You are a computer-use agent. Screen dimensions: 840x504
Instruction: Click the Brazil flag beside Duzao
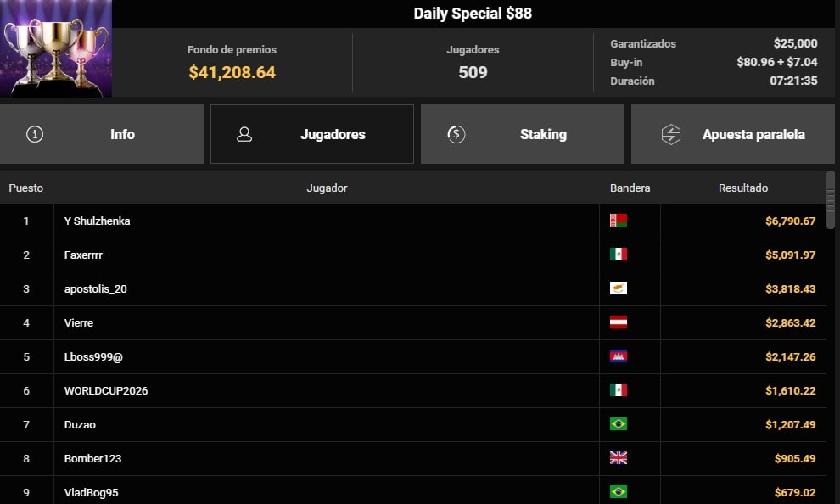point(619,424)
